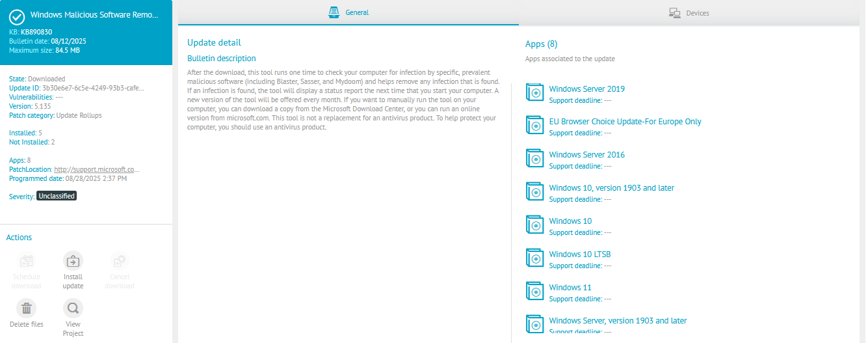Click Apps associated to the update caption
Image resolution: width=868 pixels, height=343 pixels.
click(x=570, y=59)
